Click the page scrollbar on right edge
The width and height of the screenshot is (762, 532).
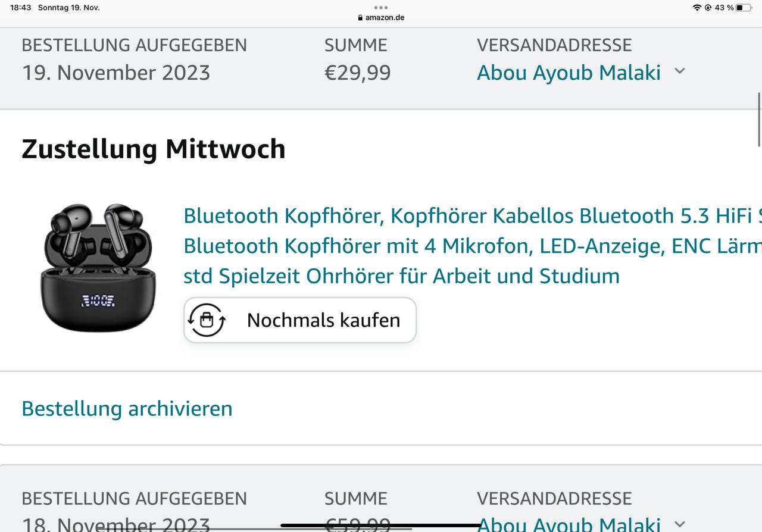coord(759,119)
